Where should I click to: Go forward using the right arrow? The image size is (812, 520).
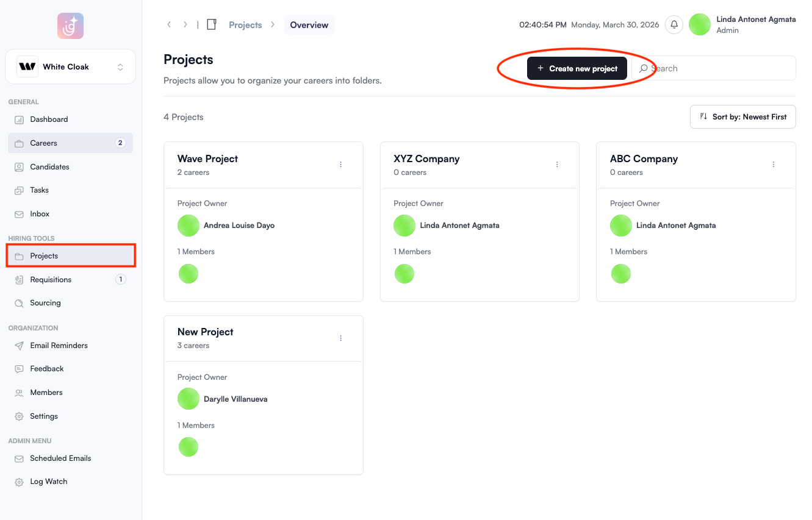click(x=185, y=25)
